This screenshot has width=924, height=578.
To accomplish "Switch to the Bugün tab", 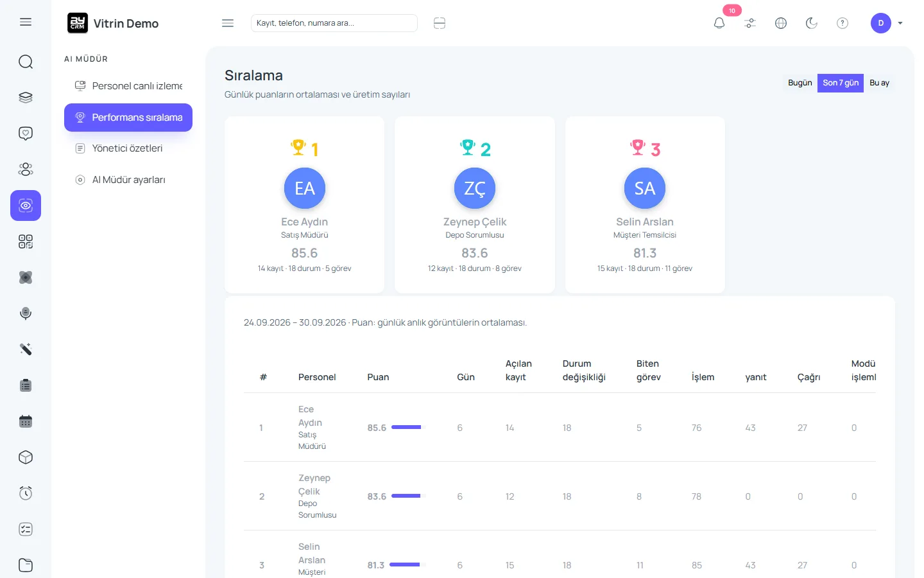I will click(x=800, y=83).
